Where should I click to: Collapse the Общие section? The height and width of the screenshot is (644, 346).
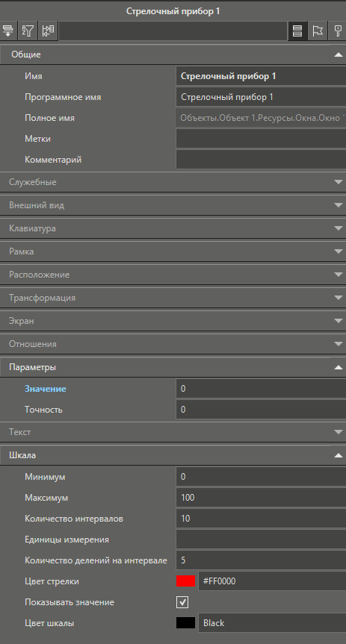[x=339, y=54]
